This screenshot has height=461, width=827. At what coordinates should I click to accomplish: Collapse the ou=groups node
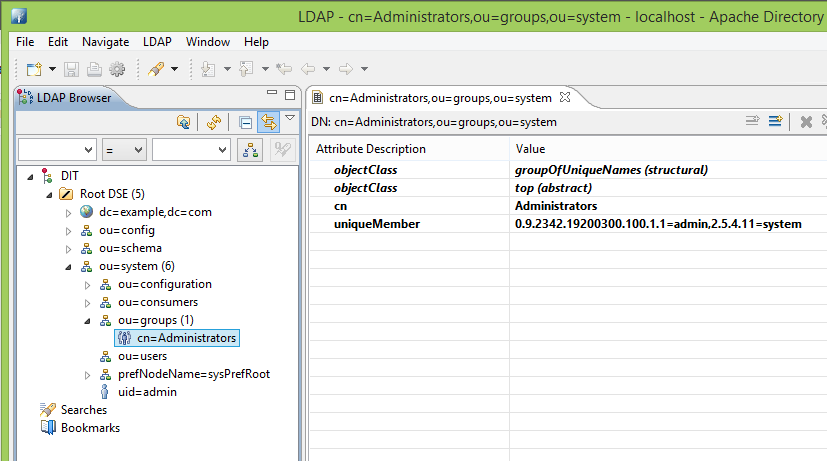click(x=87, y=321)
